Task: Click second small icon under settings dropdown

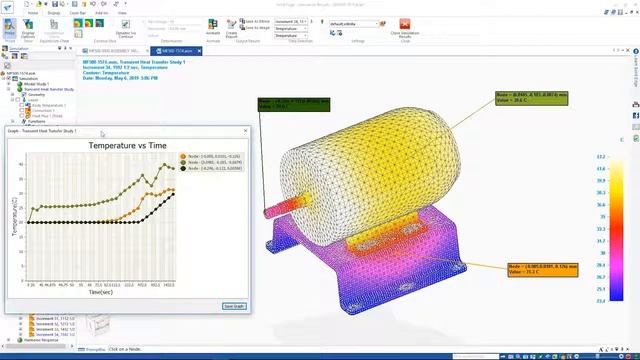Action: [339, 33]
